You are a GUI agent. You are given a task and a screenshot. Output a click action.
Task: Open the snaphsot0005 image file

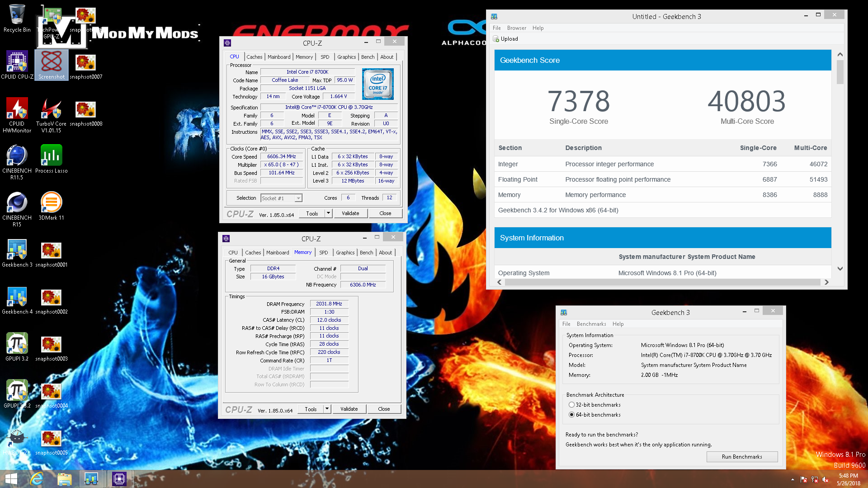pyautogui.click(x=51, y=442)
